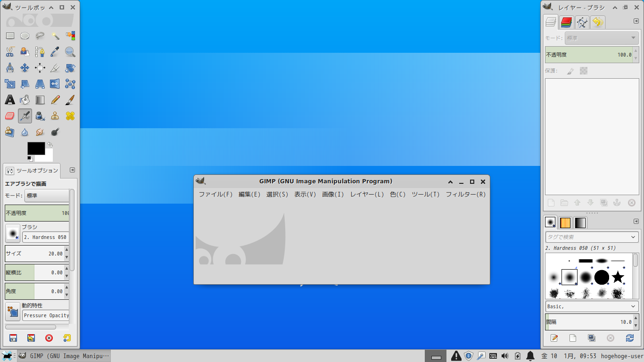Refresh brushes with the blue arrows button

[x=630, y=338]
